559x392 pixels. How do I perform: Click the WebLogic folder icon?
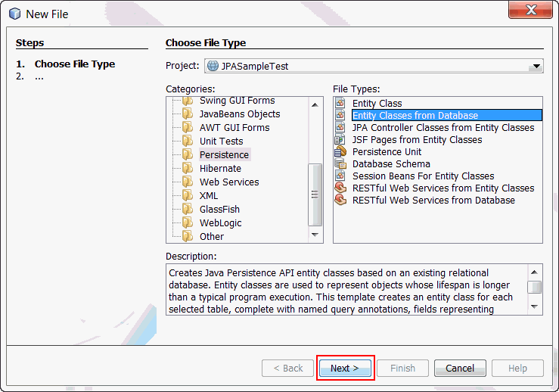pos(188,222)
